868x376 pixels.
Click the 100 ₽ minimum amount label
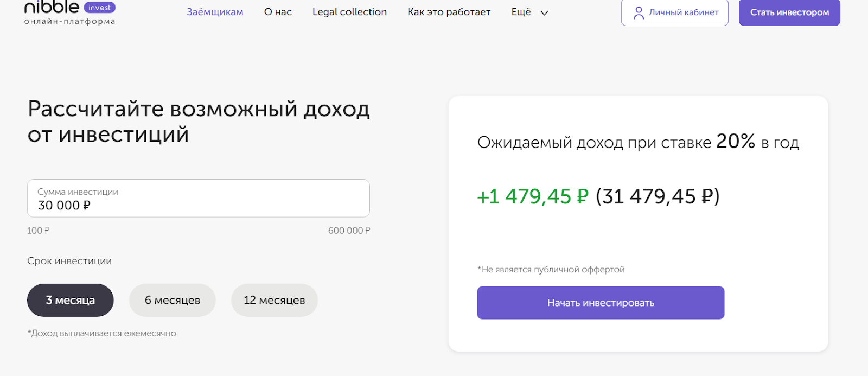pos(38,231)
